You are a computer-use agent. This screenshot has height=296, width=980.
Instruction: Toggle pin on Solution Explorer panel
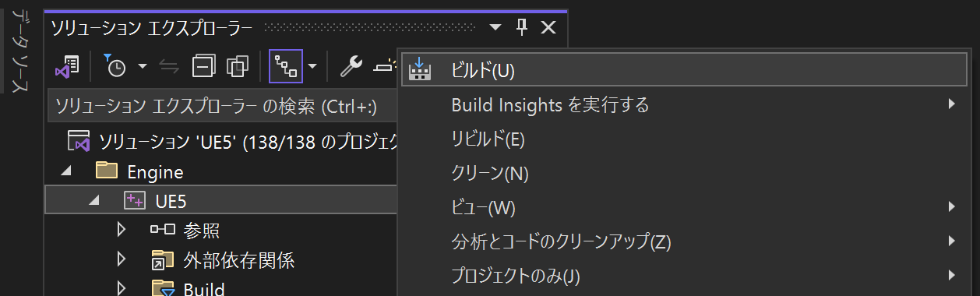click(522, 28)
